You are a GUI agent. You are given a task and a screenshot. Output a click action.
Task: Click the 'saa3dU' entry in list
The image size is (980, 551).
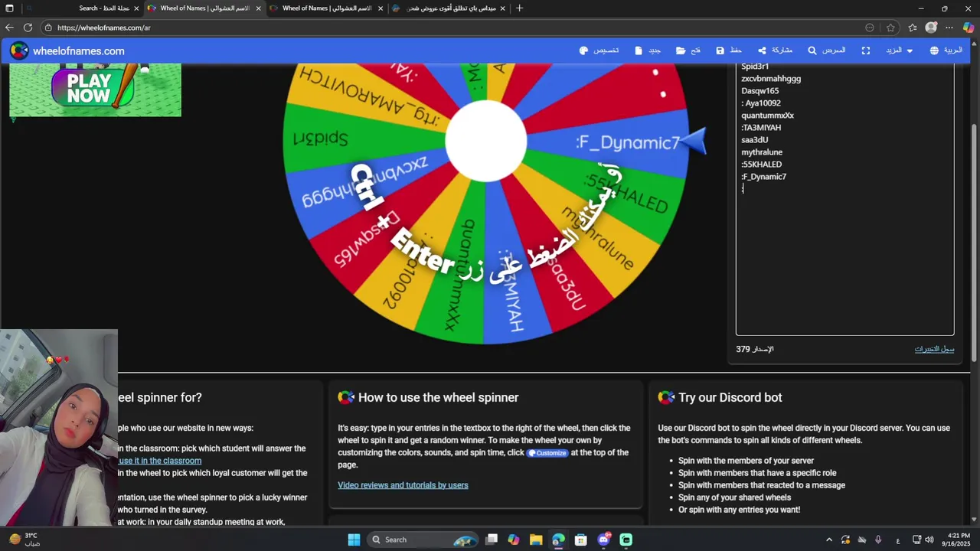755,140
